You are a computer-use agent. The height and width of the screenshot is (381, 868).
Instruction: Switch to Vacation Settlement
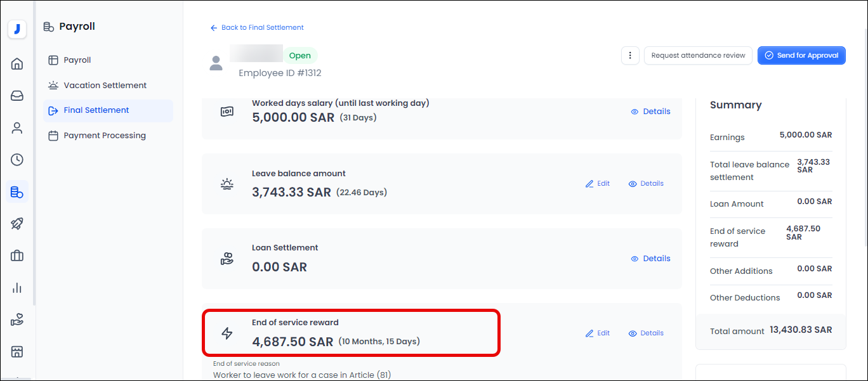click(x=103, y=85)
